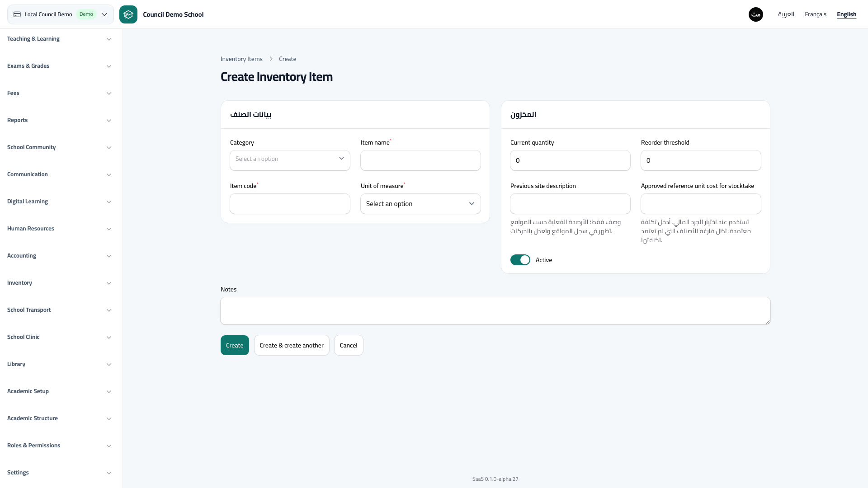Click the Approved reference unit cost field

point(701,204)
